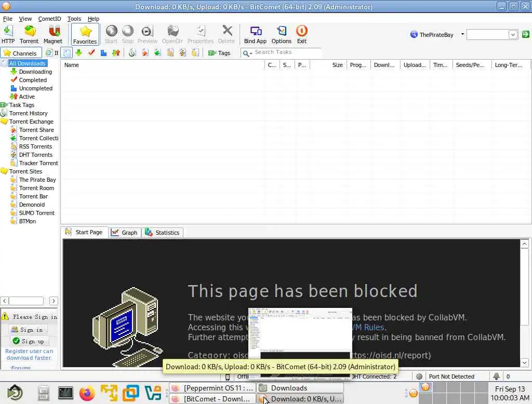Select All Downloads in the sidebar tree

pos(27,63)
